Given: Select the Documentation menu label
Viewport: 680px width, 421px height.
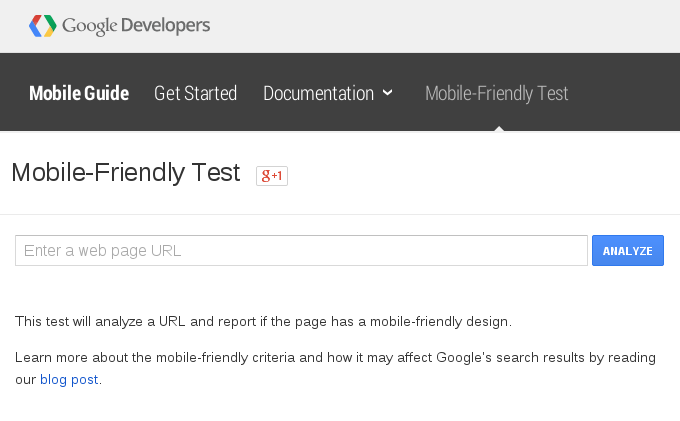Looking at the screenshot, I should tap(318, 93).
